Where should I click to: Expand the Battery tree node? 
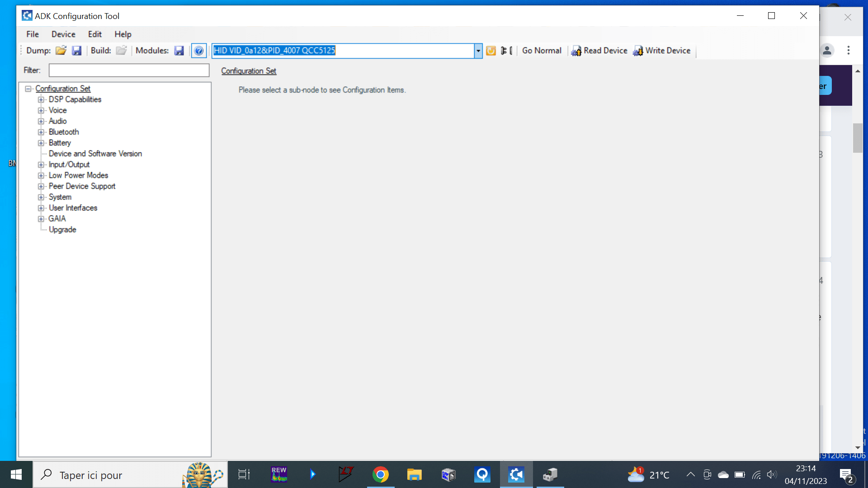point(41,143)
